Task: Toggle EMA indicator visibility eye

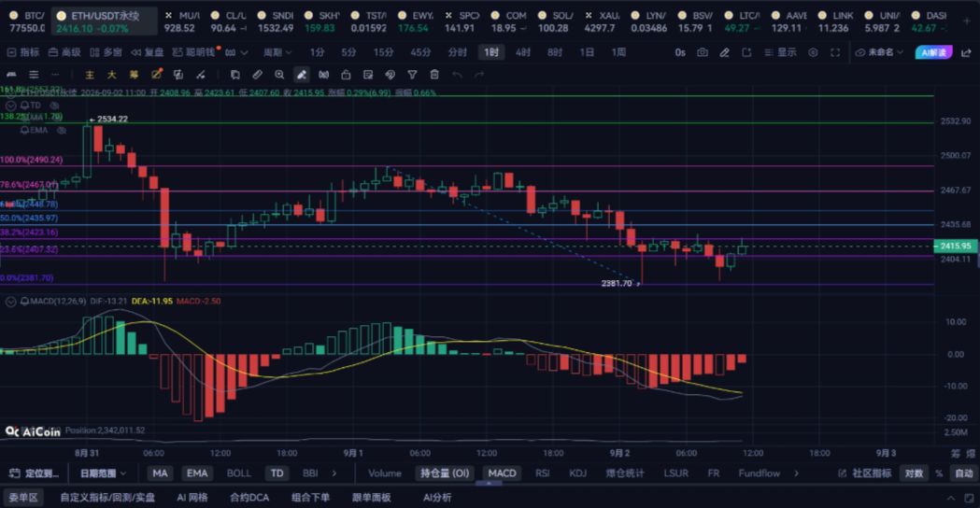Action: [x=62, y=131]
